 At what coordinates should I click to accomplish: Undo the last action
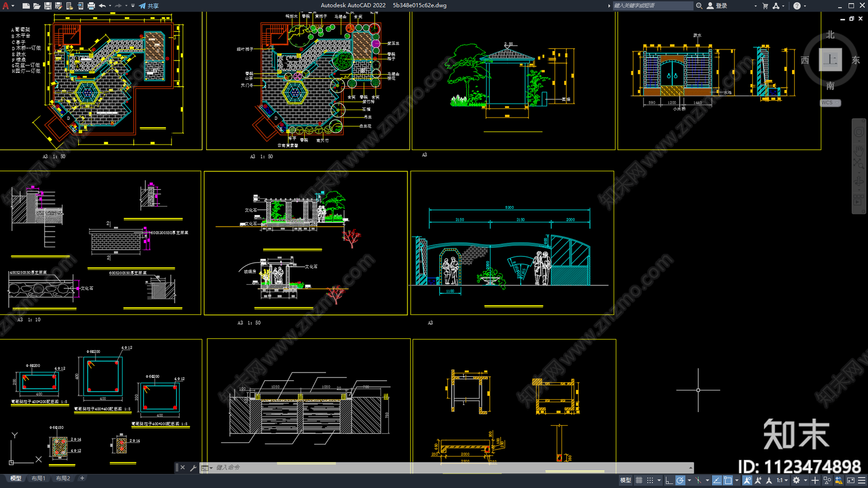click(102, 6)
